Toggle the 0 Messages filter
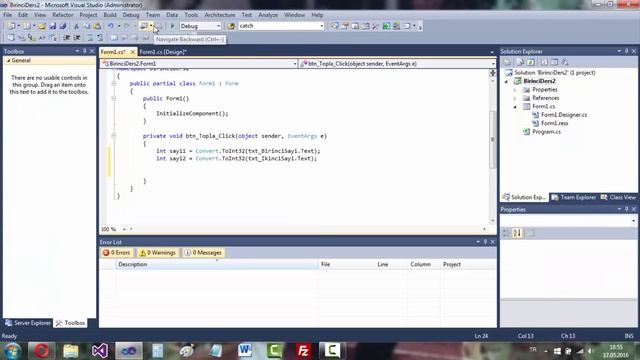The image size is (640, 360). coord(203,253)
